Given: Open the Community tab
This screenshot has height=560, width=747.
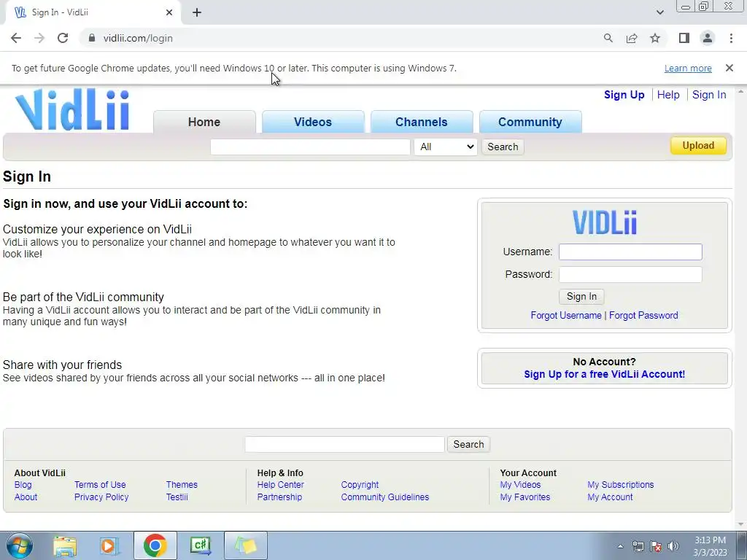Looking at the screenshot, I should [x=530, y=122].
